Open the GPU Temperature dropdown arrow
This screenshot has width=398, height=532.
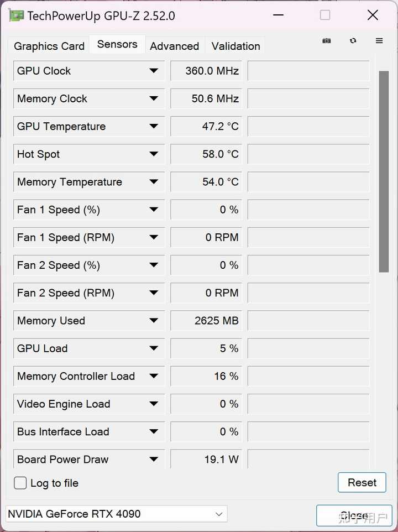[154, 127]
